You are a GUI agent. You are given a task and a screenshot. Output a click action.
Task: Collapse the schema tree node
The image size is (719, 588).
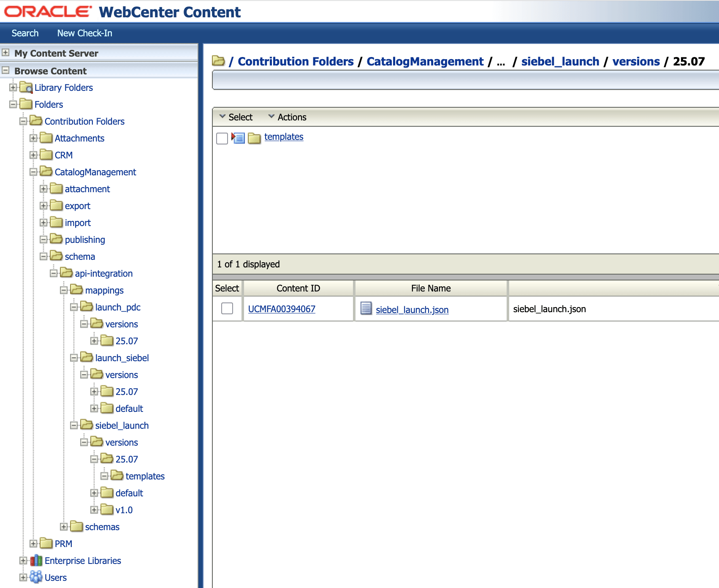click(x=43, y=256)
